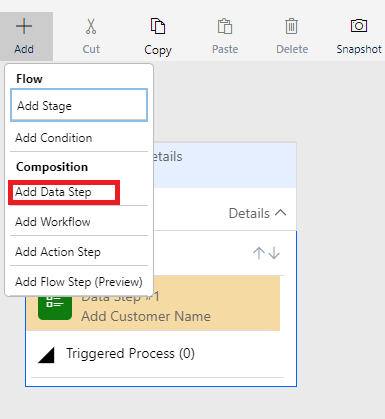Collapse the Details chevron

click(281, 213)
